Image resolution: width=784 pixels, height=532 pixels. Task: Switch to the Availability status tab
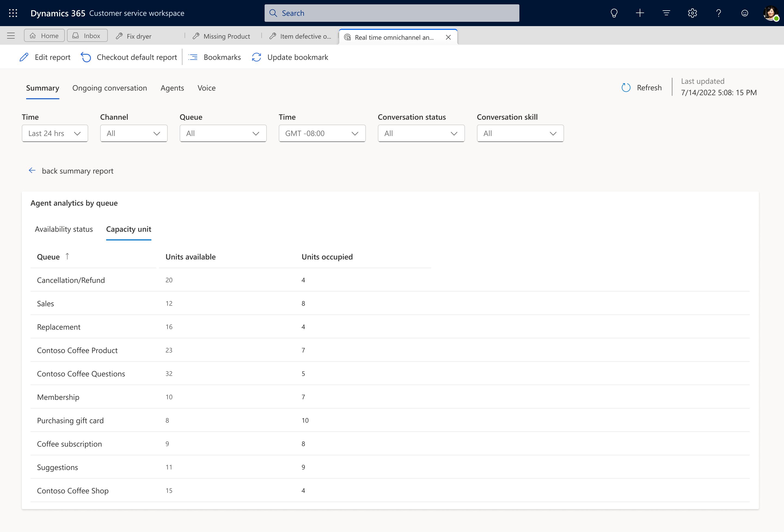tap(63, 228)
